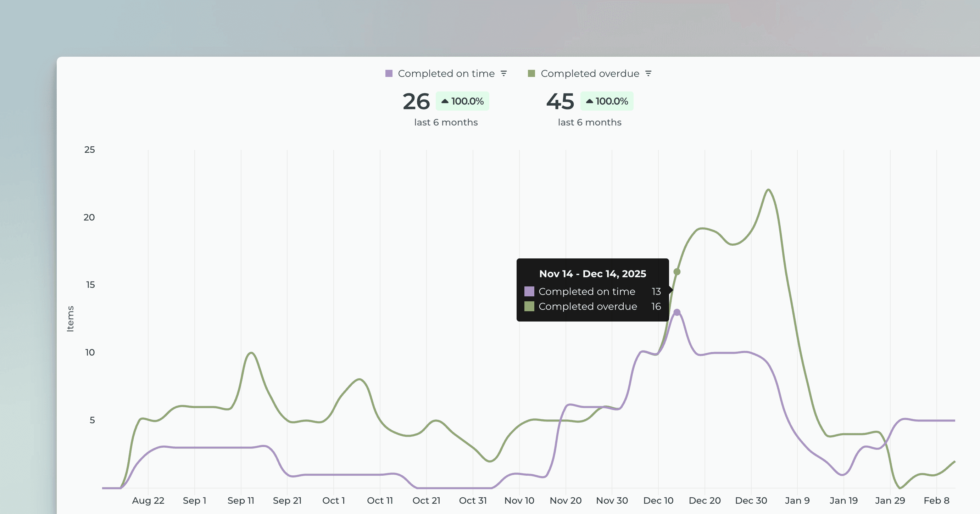Open filter icon next to Completed on time
Image resolution: width=980 pixels, height=514 pixels.
504,73
